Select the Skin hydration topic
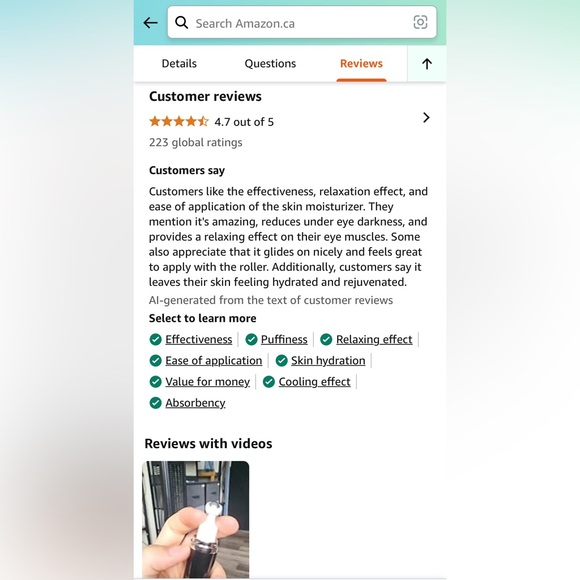This screenshot has height=580, width=580. pyautogui.click(x=328, y=360)
